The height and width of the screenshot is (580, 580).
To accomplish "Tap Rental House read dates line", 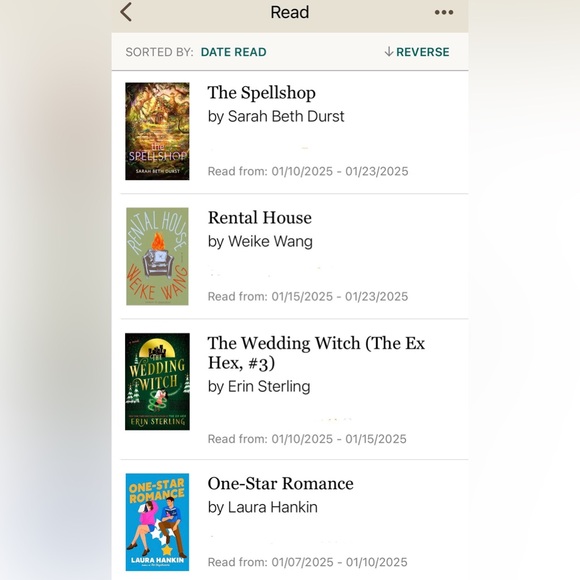I will click(x=308, y=297).
